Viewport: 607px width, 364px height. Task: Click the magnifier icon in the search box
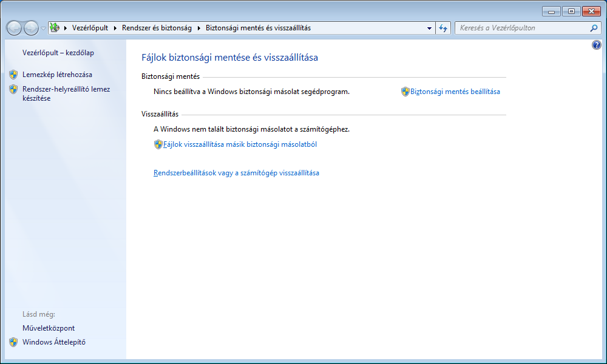point(594,28)
